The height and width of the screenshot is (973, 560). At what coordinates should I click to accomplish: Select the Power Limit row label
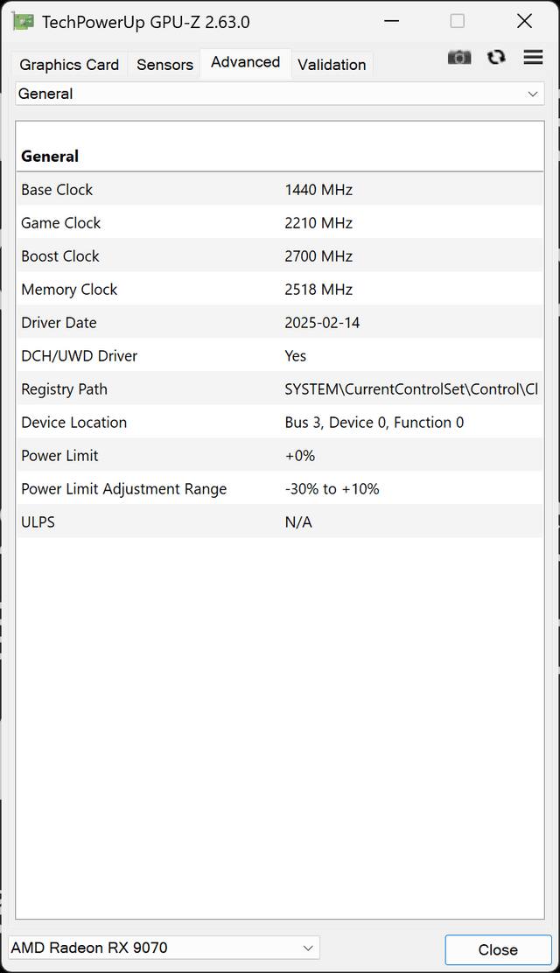coord(59,456)
